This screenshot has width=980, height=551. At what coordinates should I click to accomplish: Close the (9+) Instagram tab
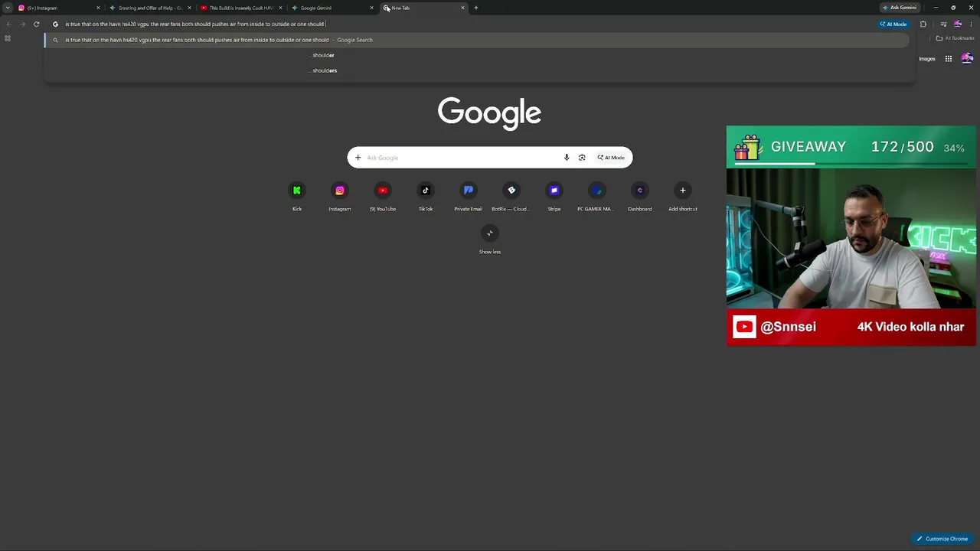coord(98,8)
